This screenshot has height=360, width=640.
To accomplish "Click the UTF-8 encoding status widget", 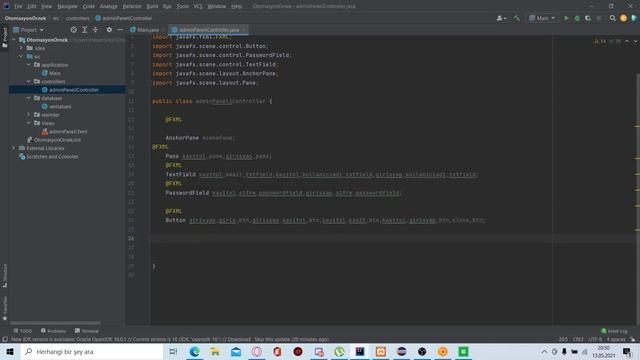I will 595,339.
